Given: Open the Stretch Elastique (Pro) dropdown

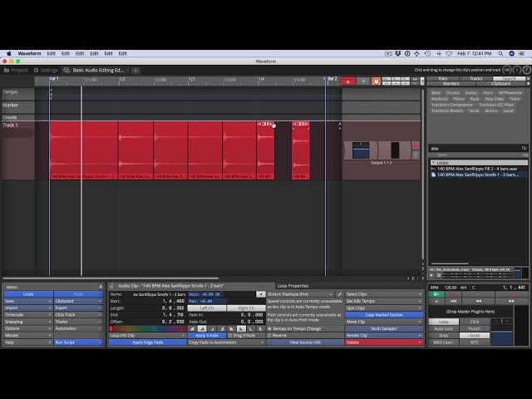Looking at the screenshot, I should click(300, 294).
